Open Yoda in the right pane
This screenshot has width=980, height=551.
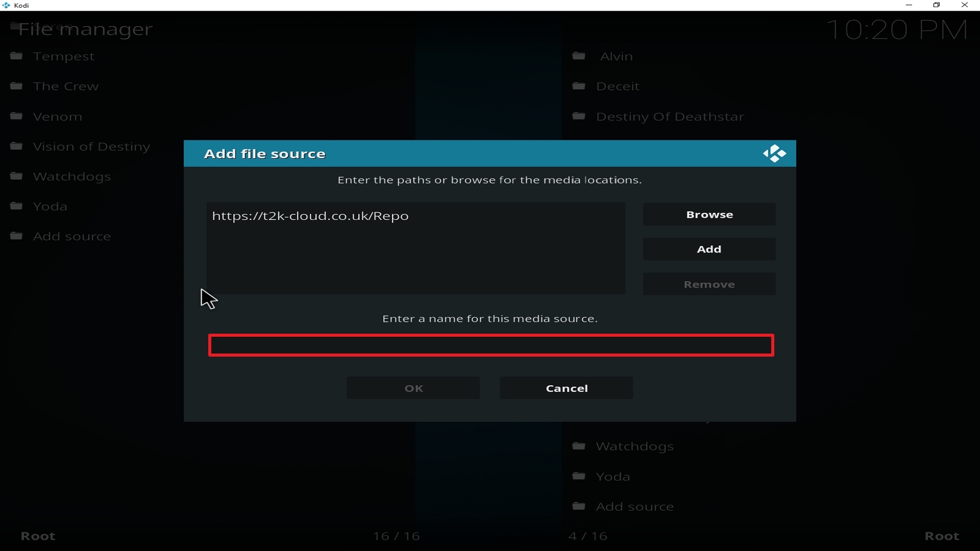coord(613,477)
